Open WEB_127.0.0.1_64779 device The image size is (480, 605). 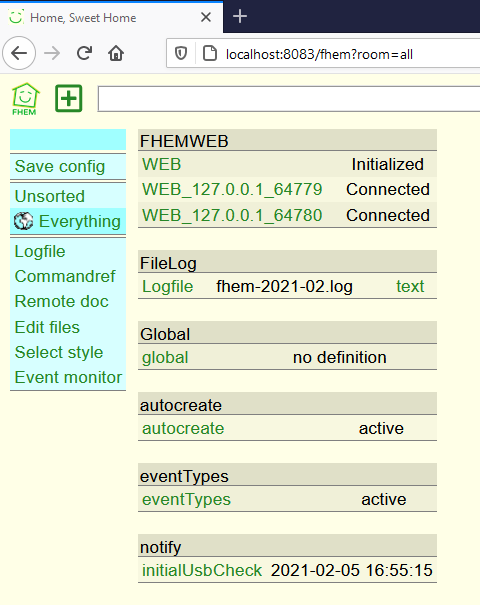point(232,190)
